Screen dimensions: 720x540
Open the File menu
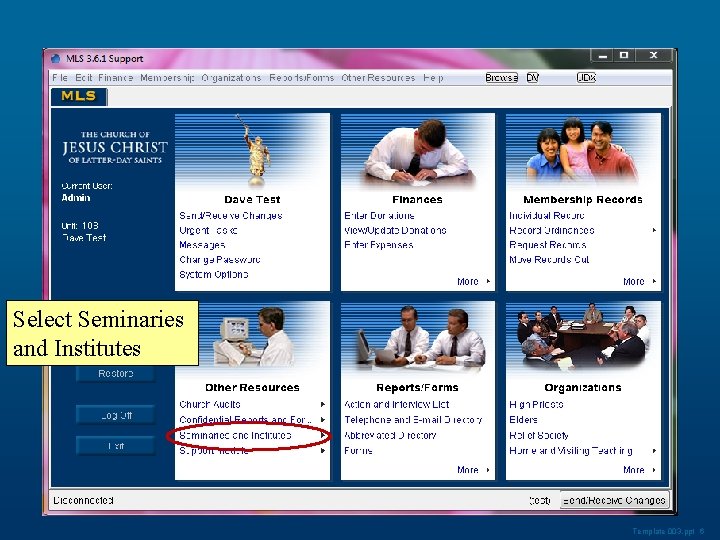[60, 78]
